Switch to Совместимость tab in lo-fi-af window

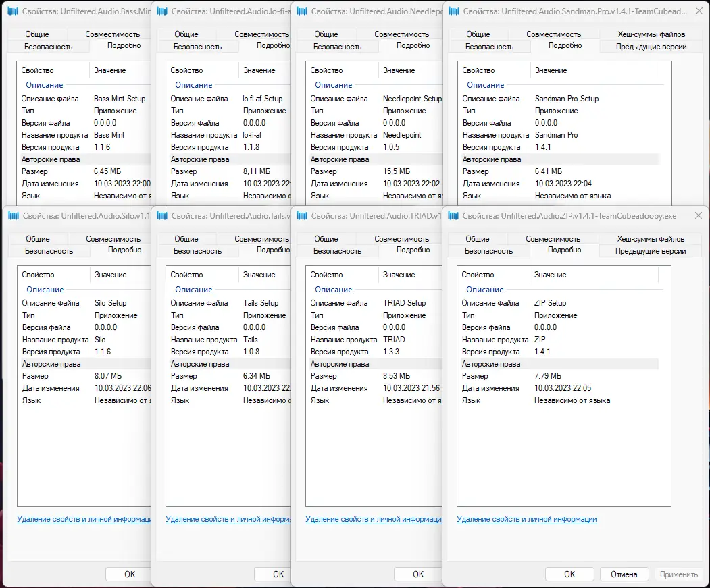(x=261, y=34)
